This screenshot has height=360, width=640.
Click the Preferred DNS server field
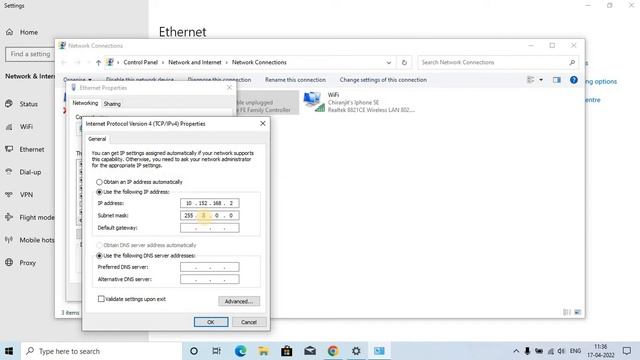click(x=209, y=267)
